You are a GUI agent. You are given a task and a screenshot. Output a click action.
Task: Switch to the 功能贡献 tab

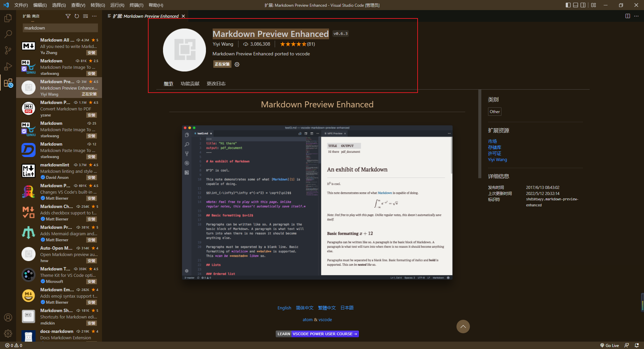pyautogui.click(x=190, y=84)
